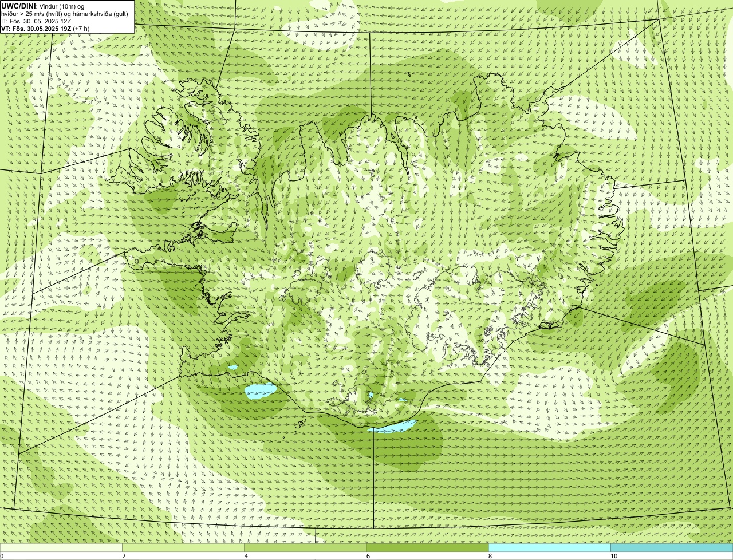Click the legend scale label "10"

614,556
